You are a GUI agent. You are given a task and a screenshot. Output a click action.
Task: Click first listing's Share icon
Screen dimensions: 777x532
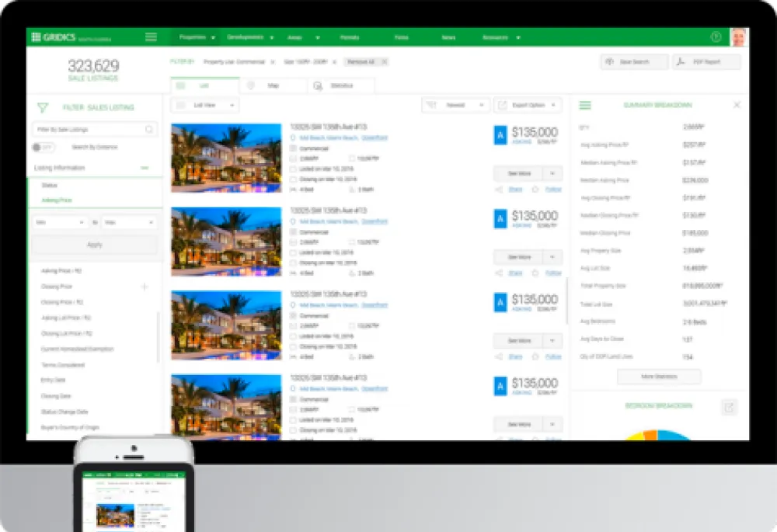pyautogui.click(x=500, y=190)
